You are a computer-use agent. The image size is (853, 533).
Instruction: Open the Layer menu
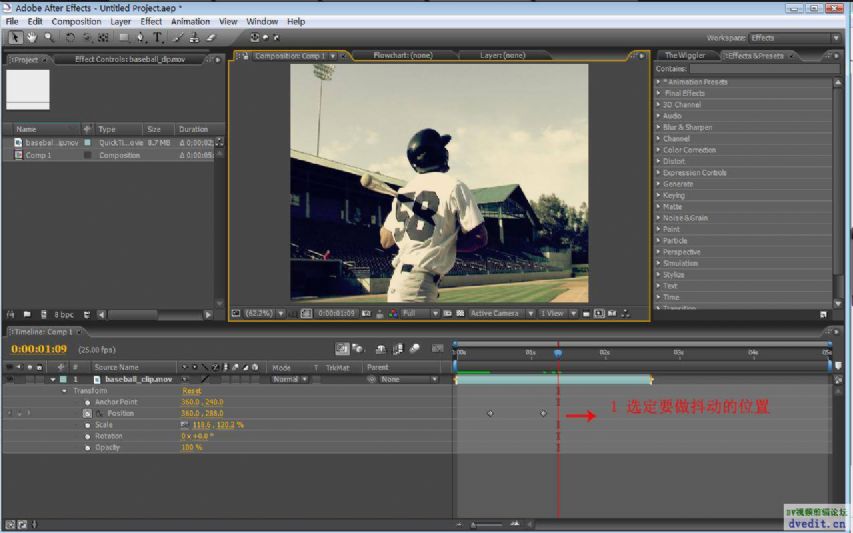[120, 22]
